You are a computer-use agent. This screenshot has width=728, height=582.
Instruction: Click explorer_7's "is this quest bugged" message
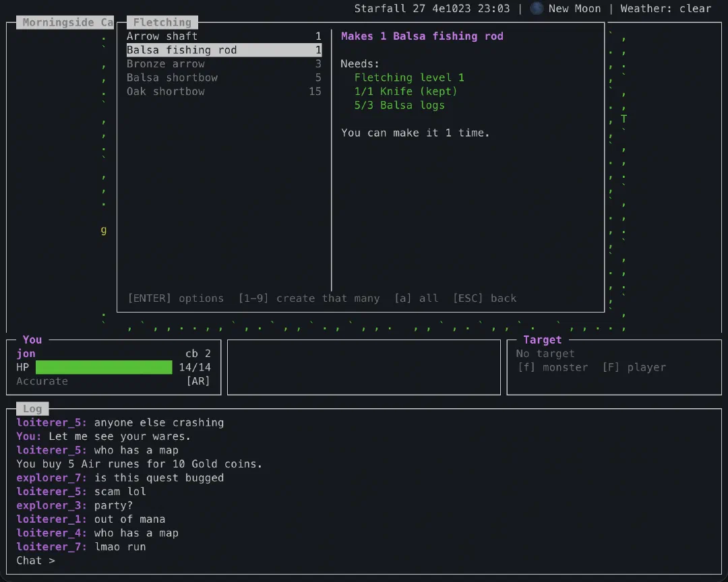coord(159,478)
